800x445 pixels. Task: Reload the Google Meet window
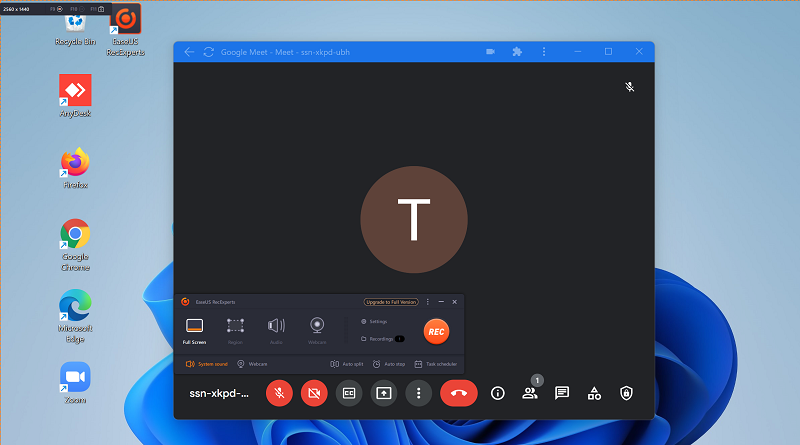(x=208, y=52)
